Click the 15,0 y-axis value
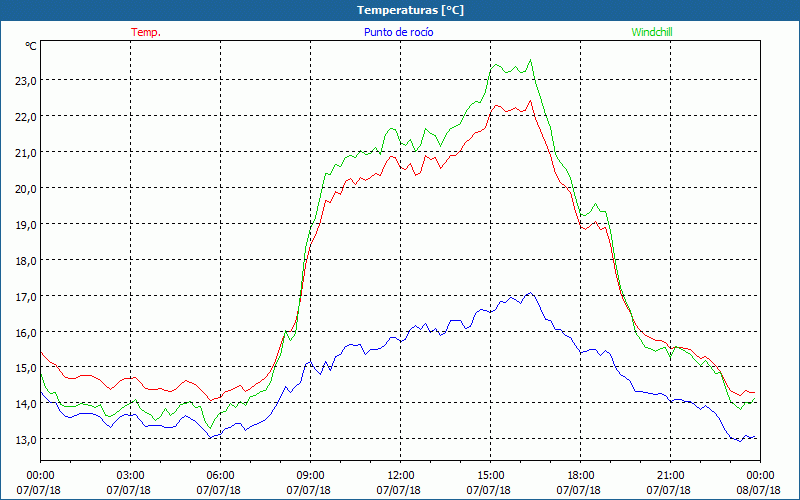 pyautogui.click(x=26, y=367)
